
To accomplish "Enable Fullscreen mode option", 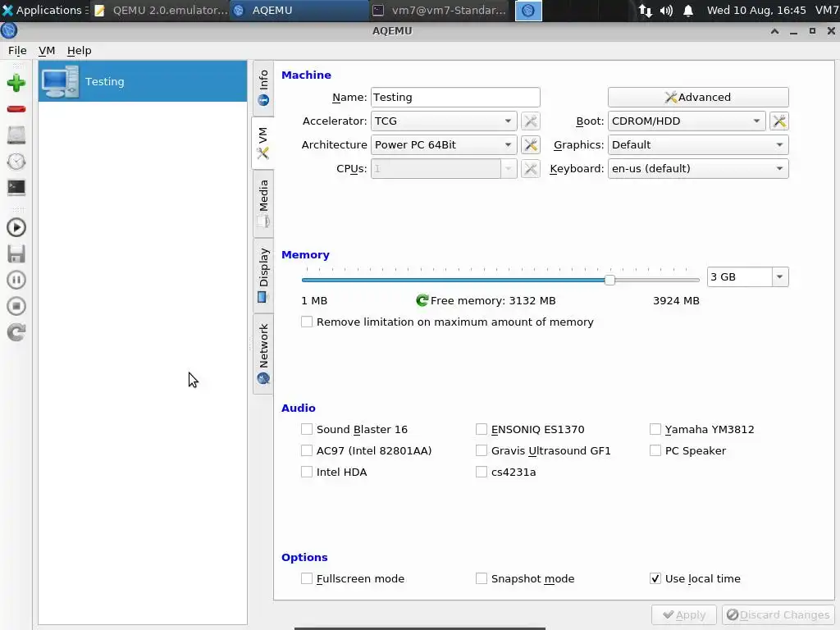I will pos(307,578).
